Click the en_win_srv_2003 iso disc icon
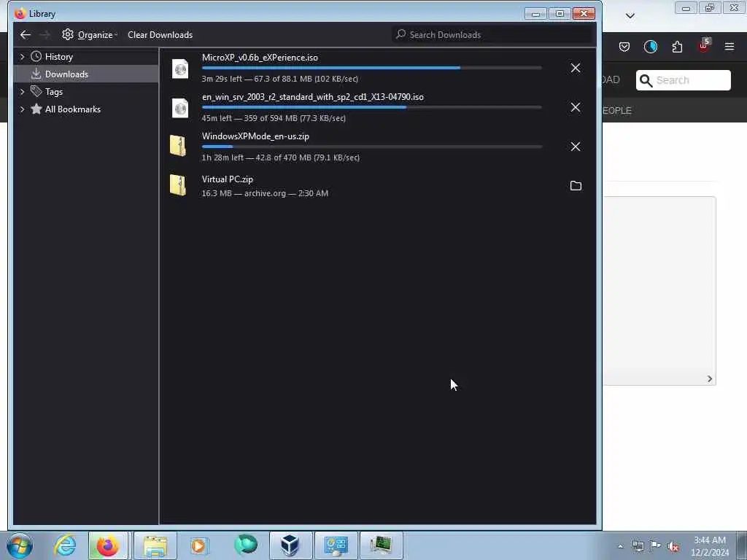This screenshot has height=560, width=747. click(x=180, y=108)
